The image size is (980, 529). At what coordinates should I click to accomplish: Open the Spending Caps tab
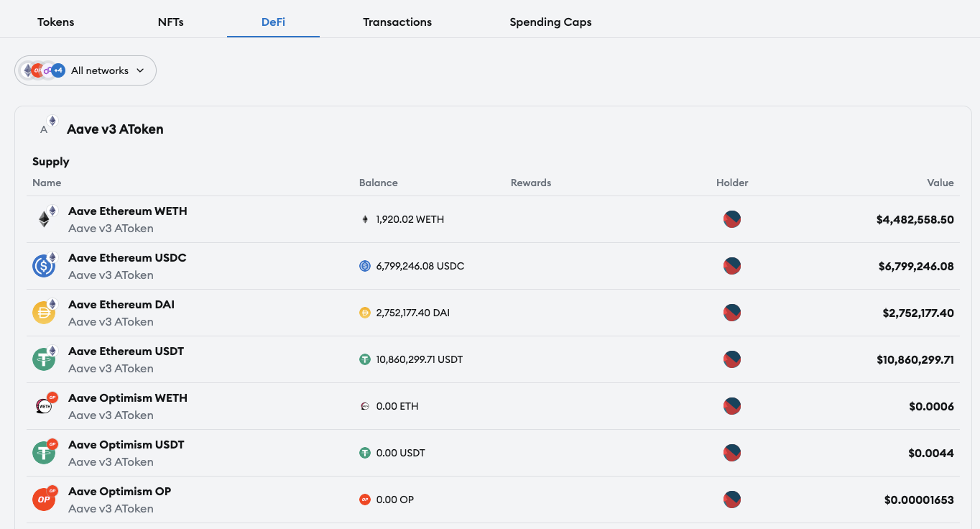coord(550,22)
